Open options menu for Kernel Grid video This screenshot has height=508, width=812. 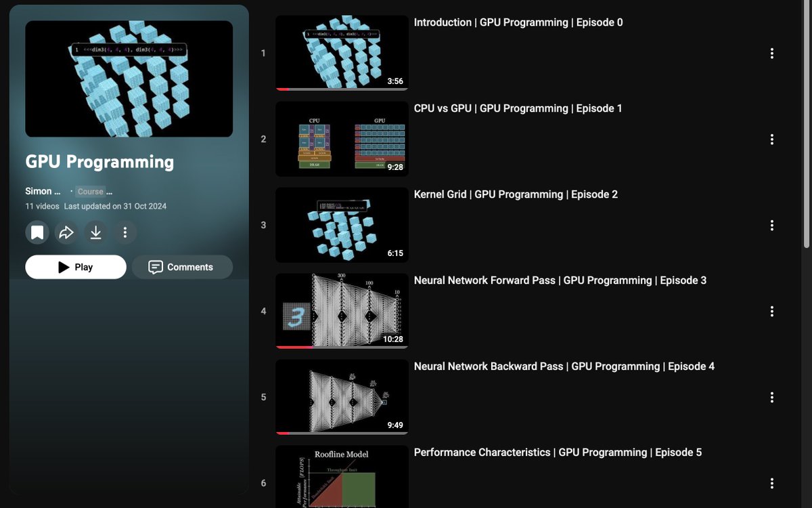point(771,225)
